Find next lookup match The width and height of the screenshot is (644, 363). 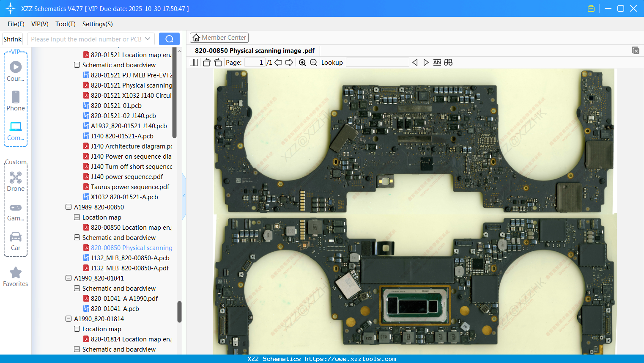pyautogui.click(x=426, y=63)
